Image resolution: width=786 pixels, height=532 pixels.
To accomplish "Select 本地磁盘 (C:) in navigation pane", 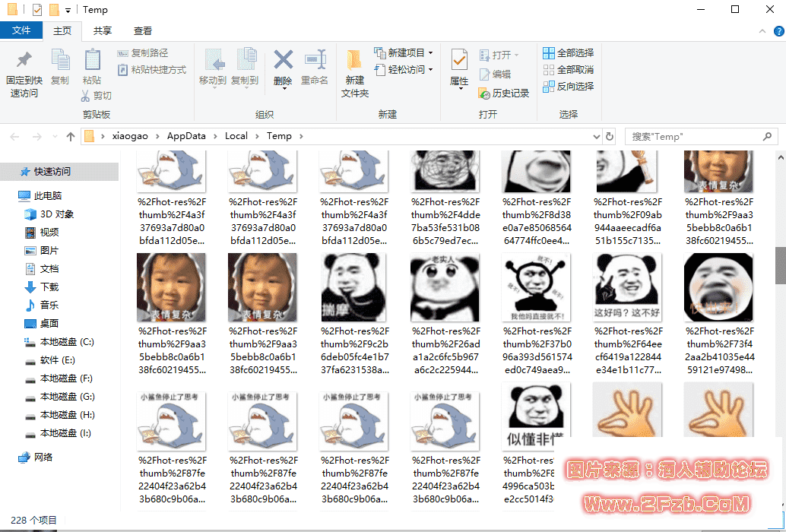I will [67, 342].
